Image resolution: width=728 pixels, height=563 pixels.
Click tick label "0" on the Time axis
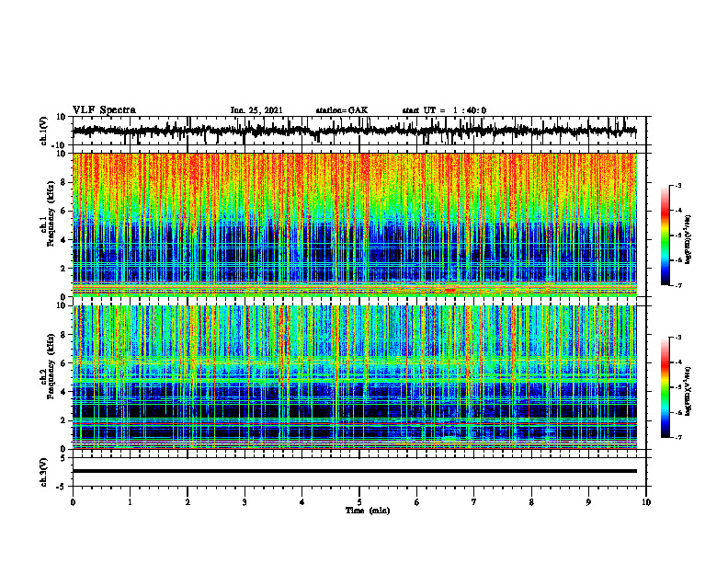[73, 502]
